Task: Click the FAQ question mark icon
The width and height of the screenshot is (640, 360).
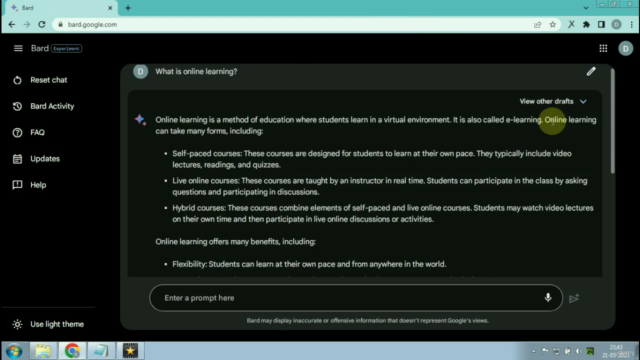Action: [17, 133]
